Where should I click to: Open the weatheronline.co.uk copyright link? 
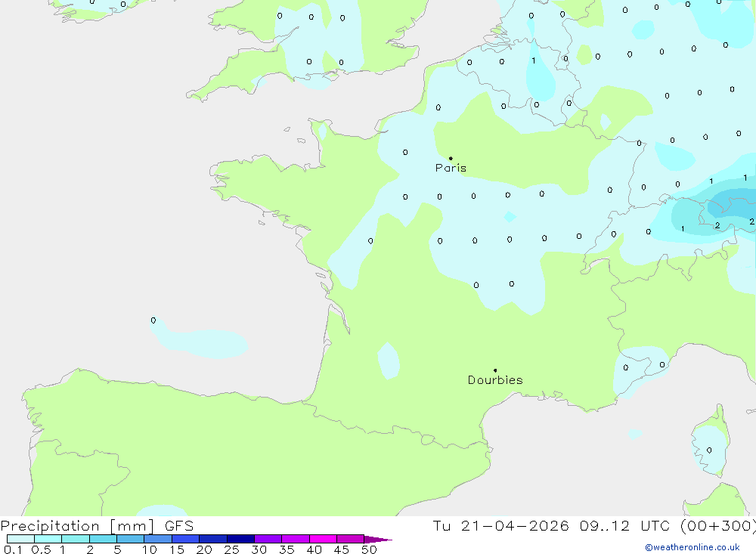coord(692,547)
